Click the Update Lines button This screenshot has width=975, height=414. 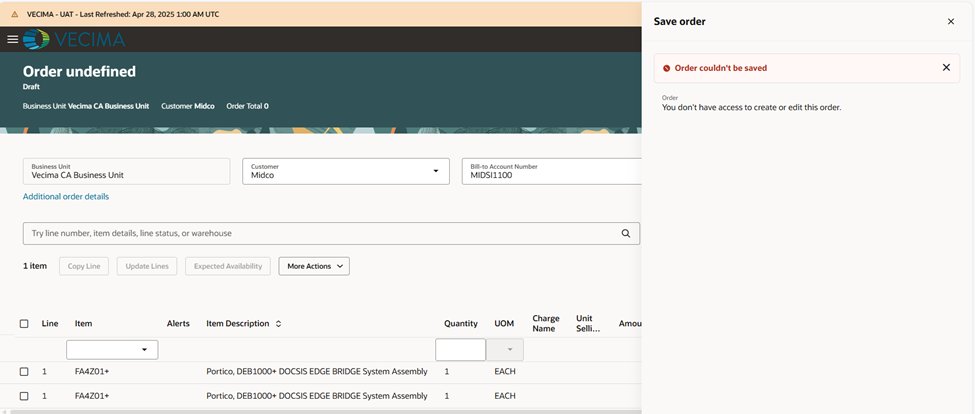pyautogui.click(x=147, y=266)
